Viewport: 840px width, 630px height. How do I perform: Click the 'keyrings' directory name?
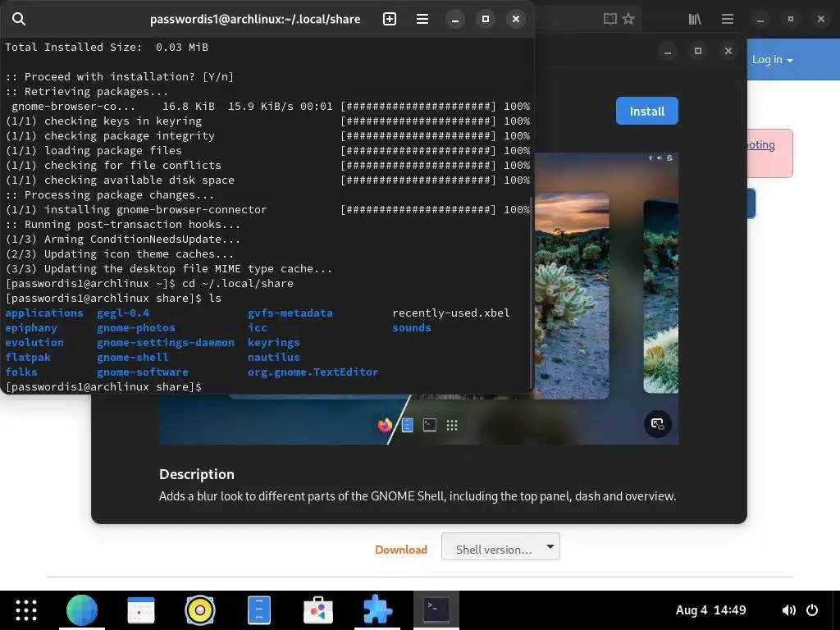coord(274,342)
